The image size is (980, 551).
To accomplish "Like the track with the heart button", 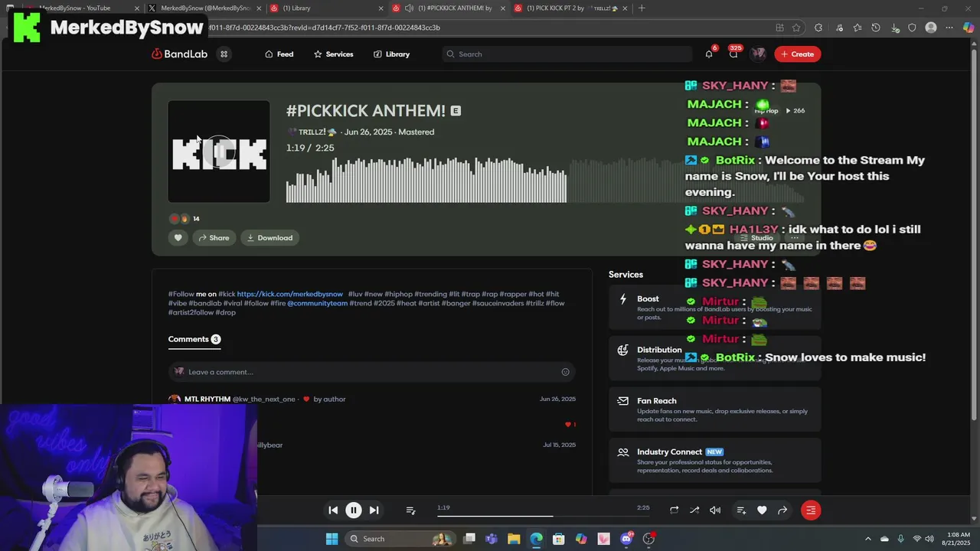I will (x=178, y=238).
